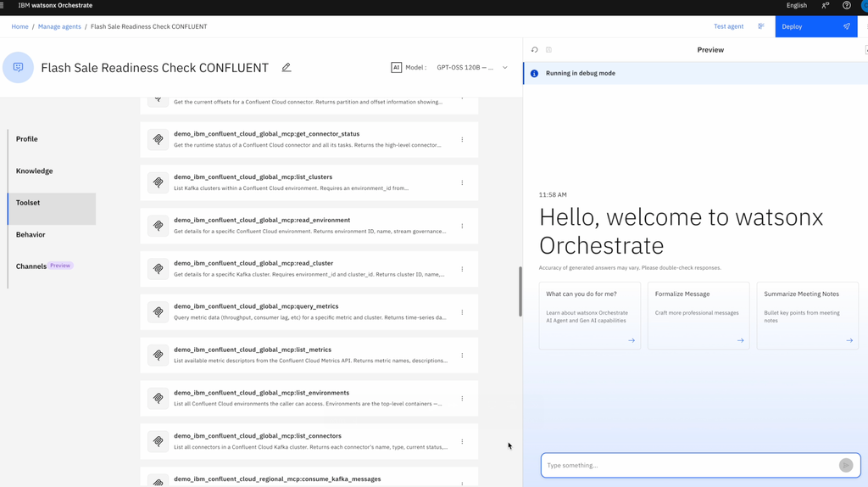The width and height of the screenshot is (868, 487).
Task: Click the read_cluster tool icon
Action: (159, 269)
